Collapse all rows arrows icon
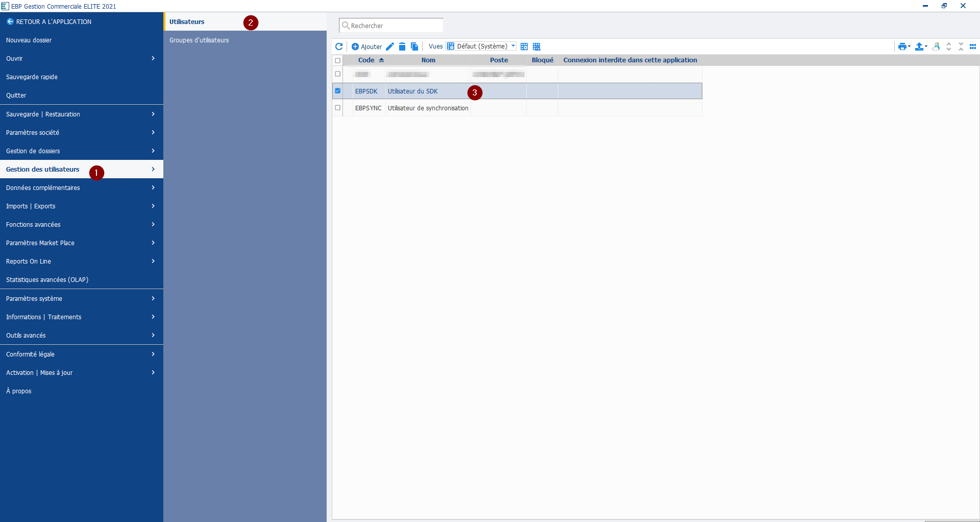 (961, 46)
